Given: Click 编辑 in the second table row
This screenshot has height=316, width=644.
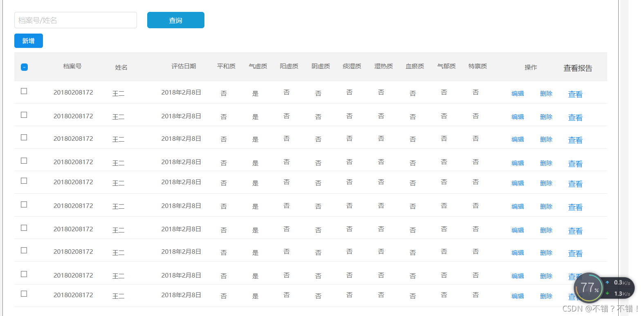Looking at the screenshot, I should tap(518, 117).
